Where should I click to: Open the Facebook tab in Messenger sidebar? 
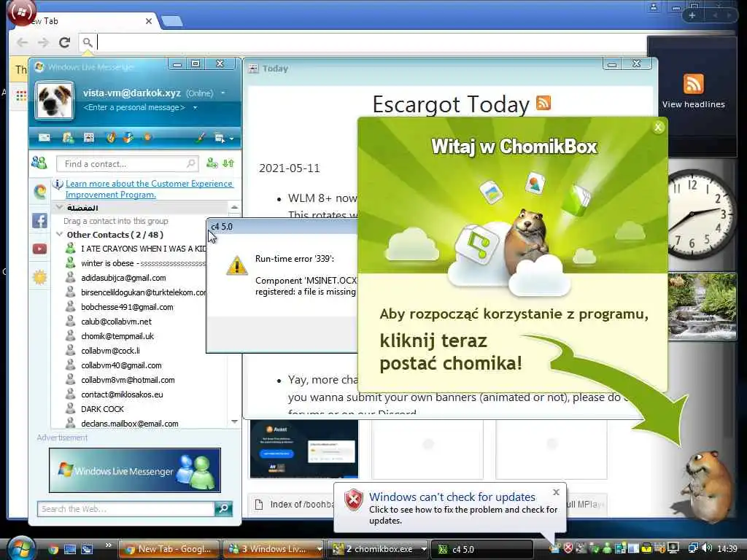39,220
